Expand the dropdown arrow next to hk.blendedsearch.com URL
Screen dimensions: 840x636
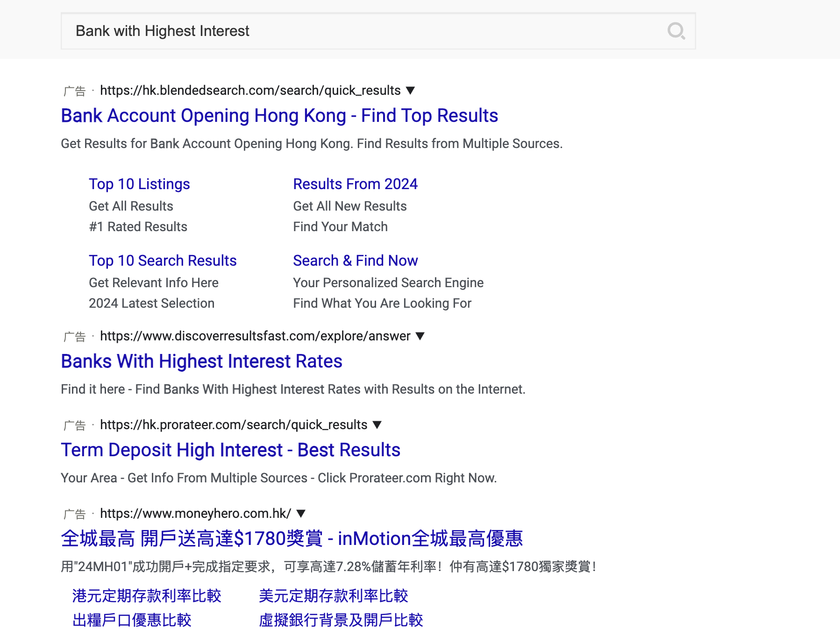click(411, 90)
